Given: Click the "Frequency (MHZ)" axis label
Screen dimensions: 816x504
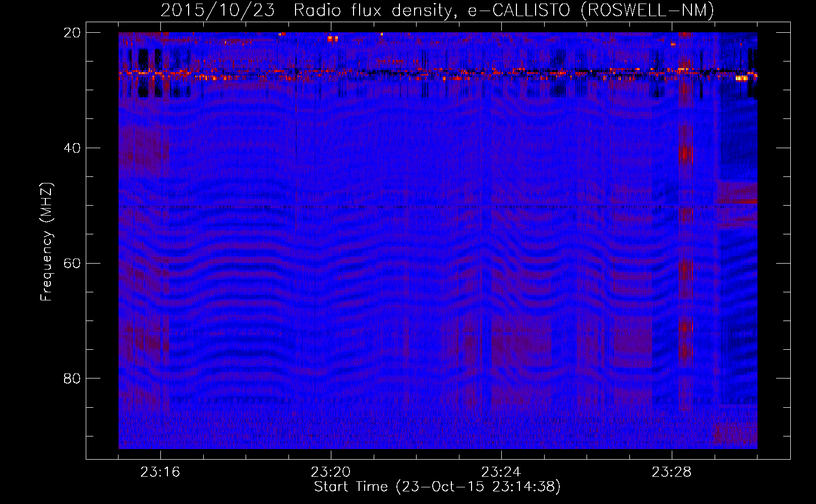Looking at the screenshot, I should [46, 241].
